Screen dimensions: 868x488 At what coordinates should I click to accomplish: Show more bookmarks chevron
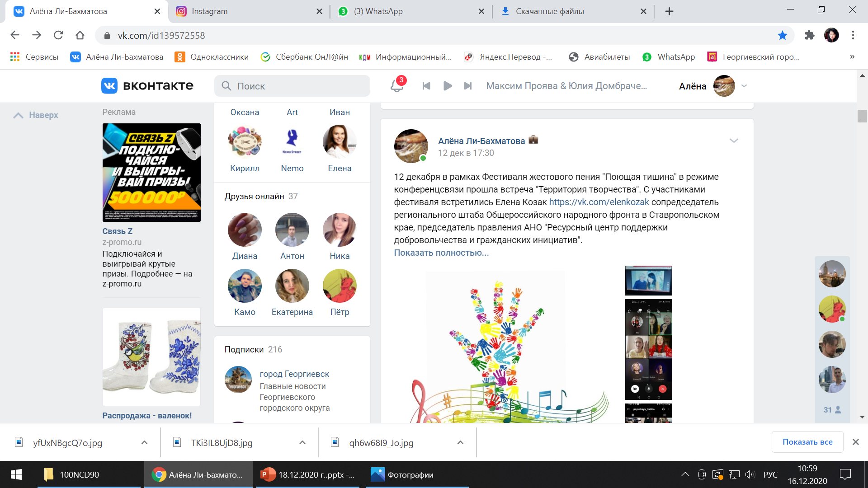coord(852,57)
